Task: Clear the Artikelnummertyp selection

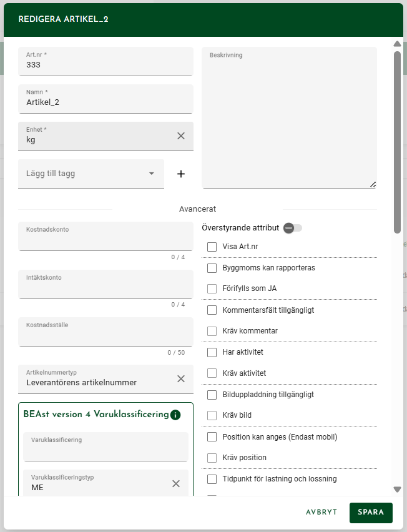Action: pos(181,378)
